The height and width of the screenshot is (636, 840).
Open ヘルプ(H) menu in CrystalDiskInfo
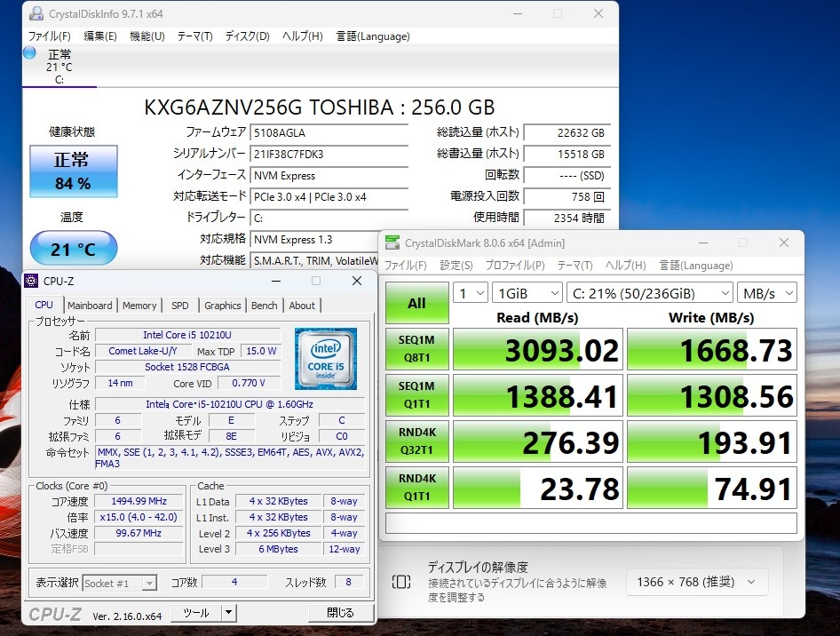click(303, 36)
